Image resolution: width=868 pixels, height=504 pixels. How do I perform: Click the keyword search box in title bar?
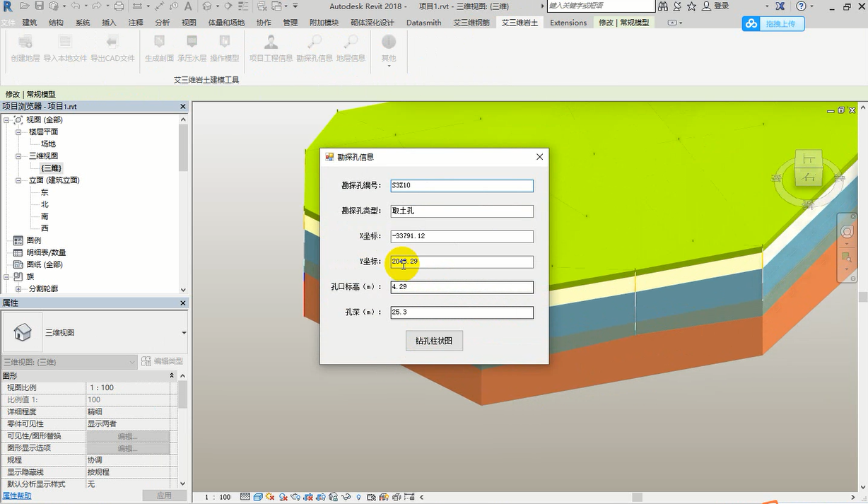click(600, 6)
